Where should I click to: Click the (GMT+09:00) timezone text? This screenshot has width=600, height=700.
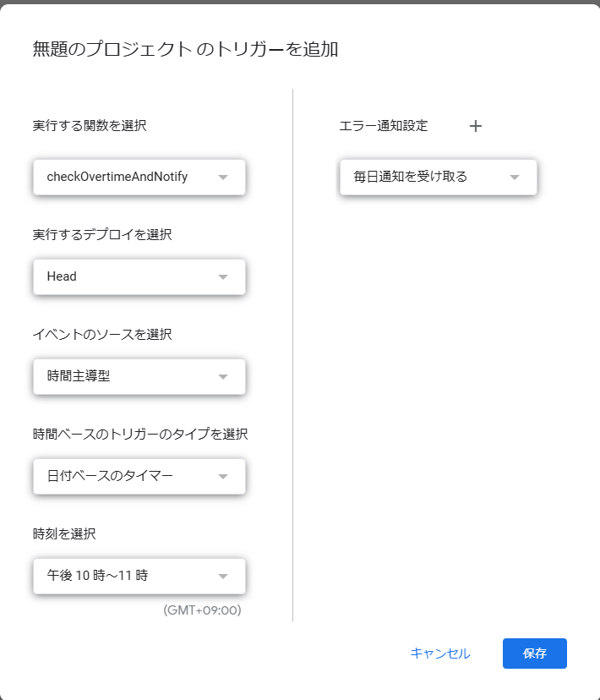202,610
